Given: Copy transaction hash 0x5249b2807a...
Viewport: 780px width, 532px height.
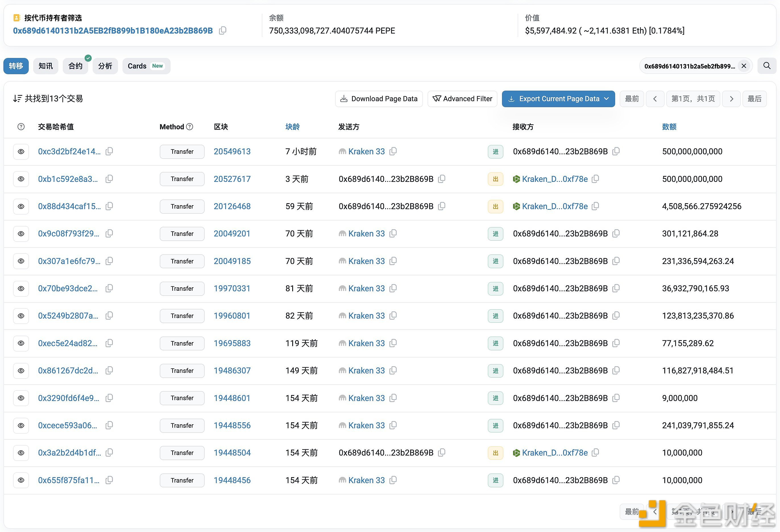Looking at the screenshot, I should [109, 315].
